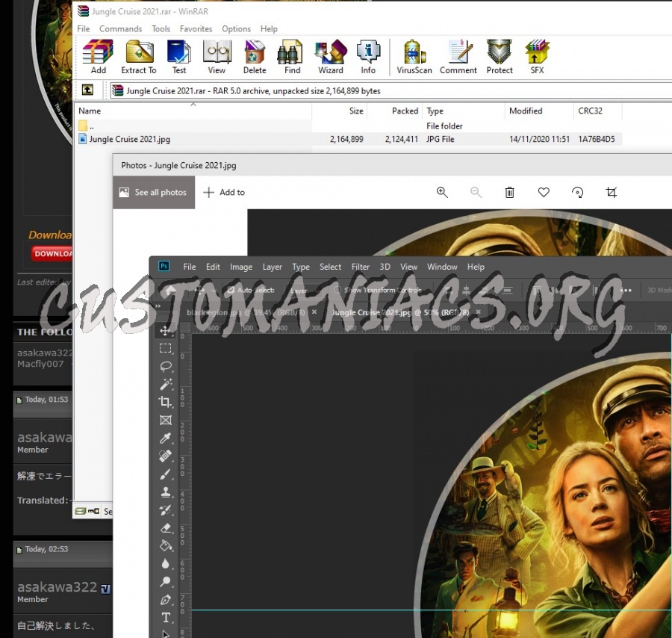
Task: Sort WinRAR list by Name column
Action: 193,111
